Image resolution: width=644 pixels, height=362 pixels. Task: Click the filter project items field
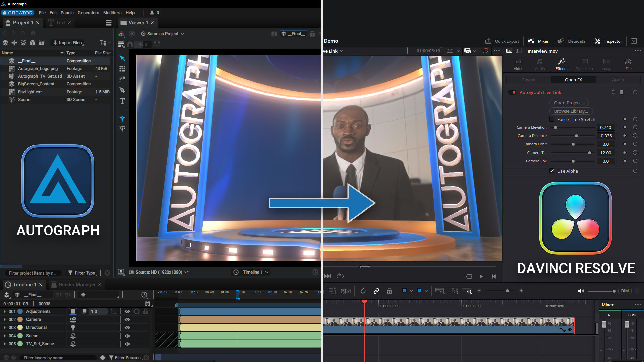click(x=33, y=273)
